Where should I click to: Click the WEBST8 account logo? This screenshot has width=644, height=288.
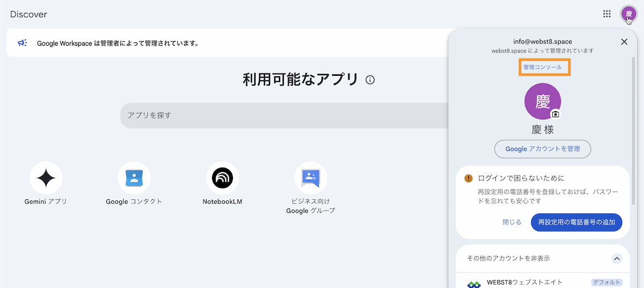[473, 284]
